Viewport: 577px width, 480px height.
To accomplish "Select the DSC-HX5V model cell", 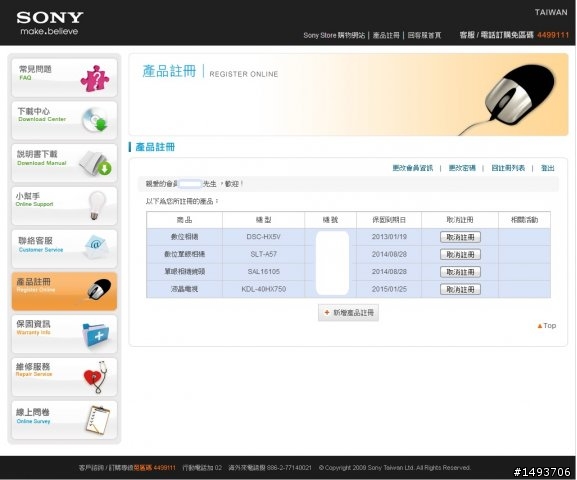I will [x=263, y=237].
